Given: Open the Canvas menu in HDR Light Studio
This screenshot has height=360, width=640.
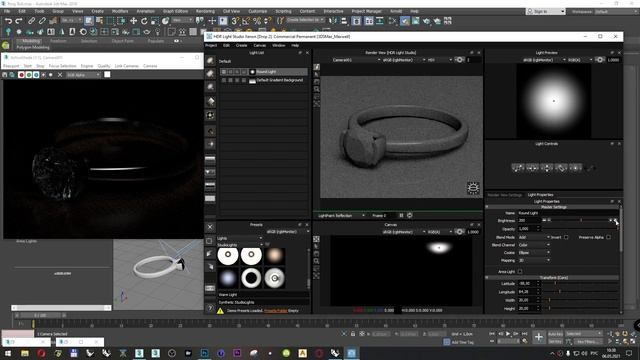Looking at the screenshot, I should coord(260,45).
